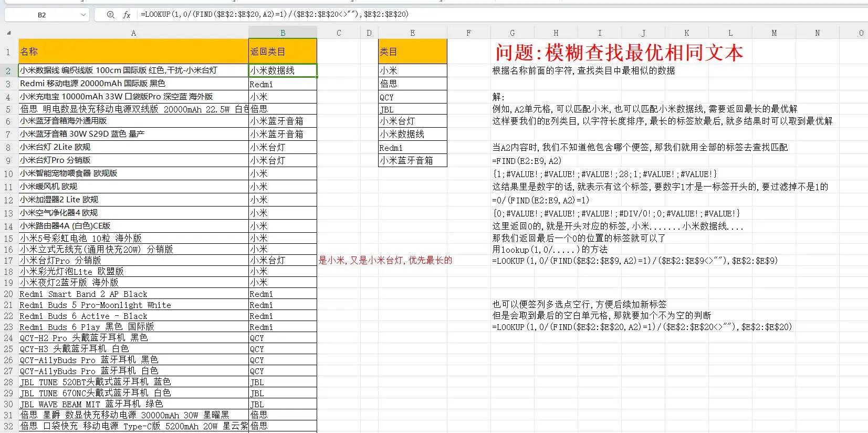868x433 pixels.
Task: Select column A header
Action: pyautogui.click(x=133, y=33)
